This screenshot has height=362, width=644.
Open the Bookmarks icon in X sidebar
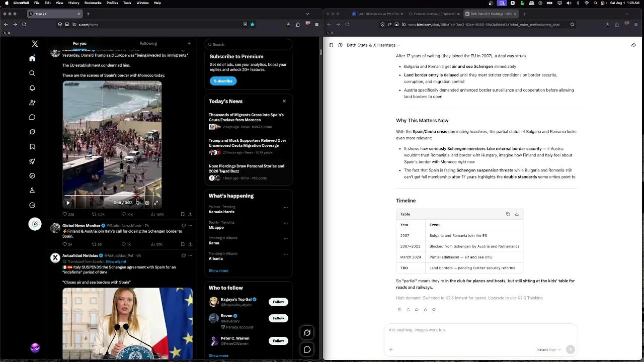coord(32,147)
